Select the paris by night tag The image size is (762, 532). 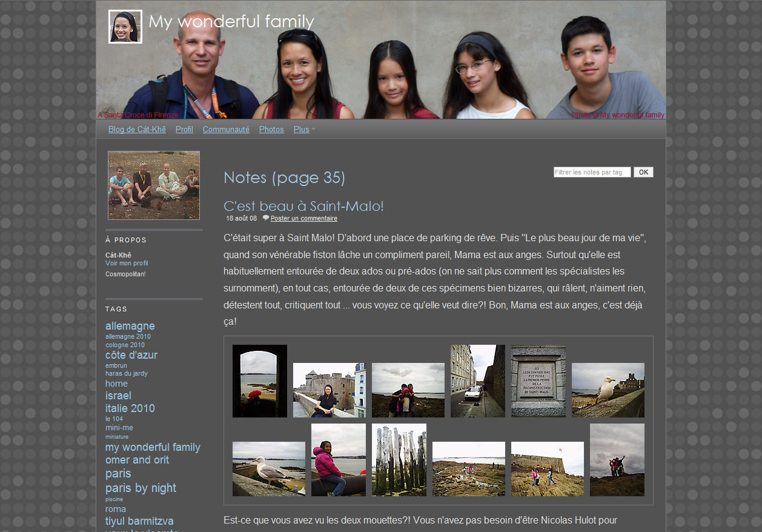pos(141,488)
